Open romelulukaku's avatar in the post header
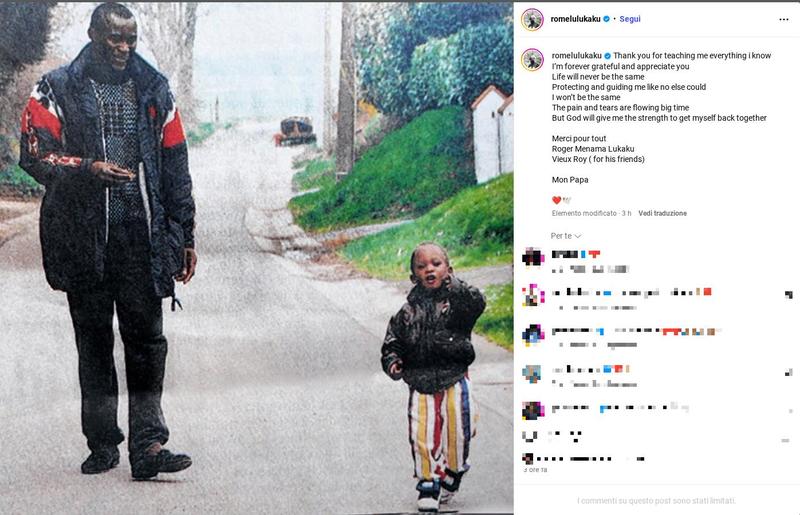Image resolution: width=800 pixels, height=515 pixels. click(532, 19)
